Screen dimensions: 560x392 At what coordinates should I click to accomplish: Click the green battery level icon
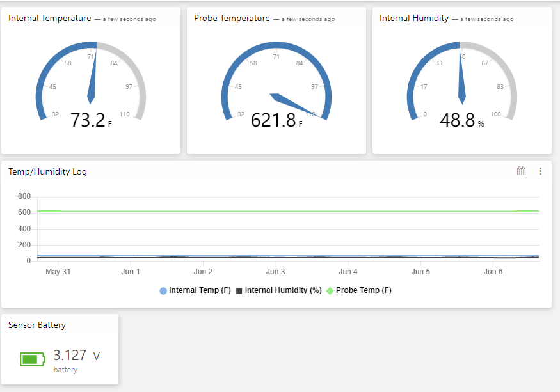(x=33, y=359)
